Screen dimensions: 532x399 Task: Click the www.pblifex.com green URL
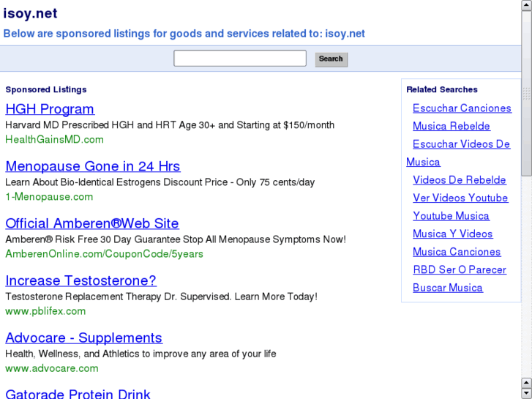(x=45, y=311)
